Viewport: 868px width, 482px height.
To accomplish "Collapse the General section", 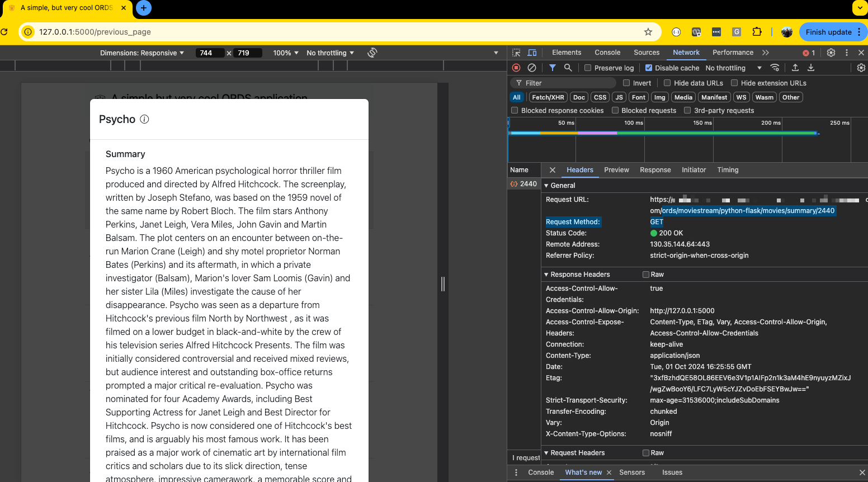I will (x=546, y=186).
